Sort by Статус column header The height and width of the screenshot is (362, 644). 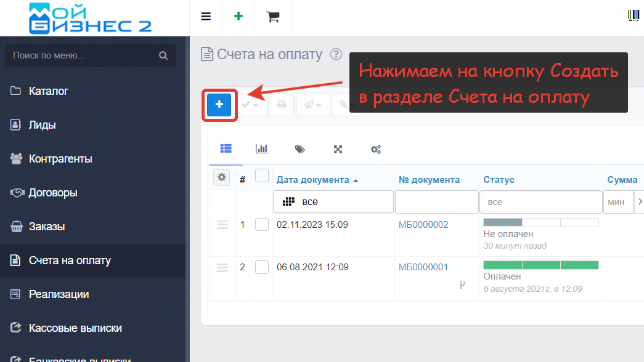pyautogui.click(x=499, y=180)
